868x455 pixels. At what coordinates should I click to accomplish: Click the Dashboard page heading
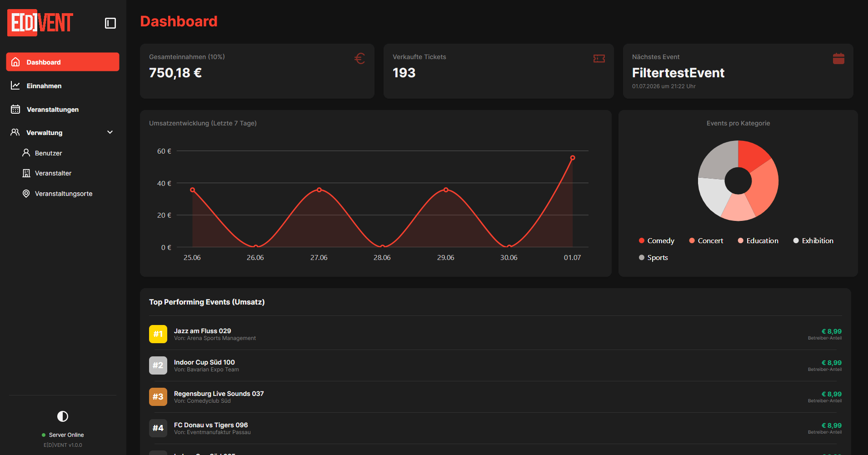(x=179, y=21)
